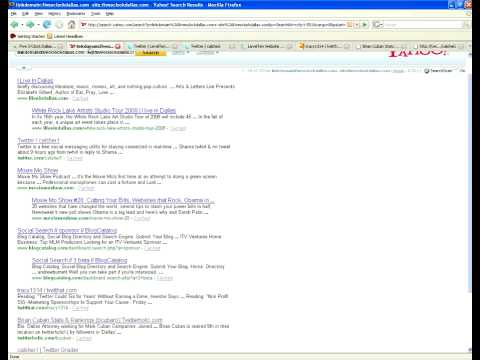Open the Home page icon
This screenshot has height=360, width=480.
(x=71, y=25)
